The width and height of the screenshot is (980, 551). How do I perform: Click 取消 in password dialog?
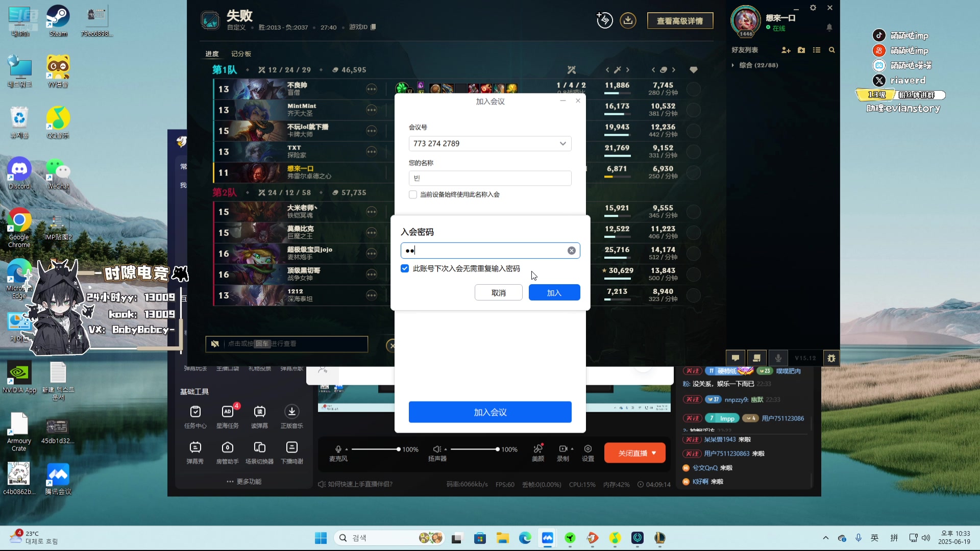[x=499, y=293]
